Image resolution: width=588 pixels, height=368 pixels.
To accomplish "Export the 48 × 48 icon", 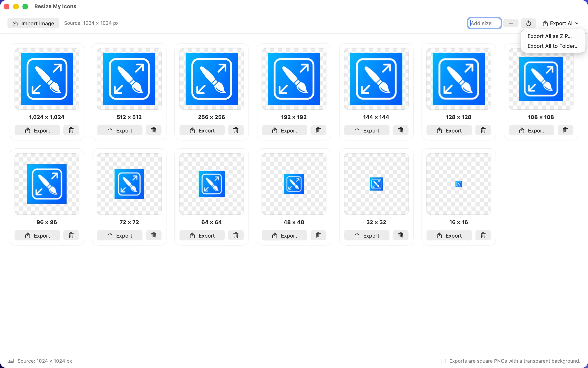I will click(x=285, y=235).
